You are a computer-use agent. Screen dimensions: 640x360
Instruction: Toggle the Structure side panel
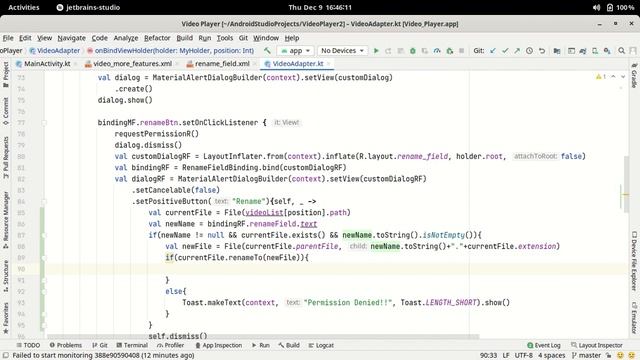point(6,276)
